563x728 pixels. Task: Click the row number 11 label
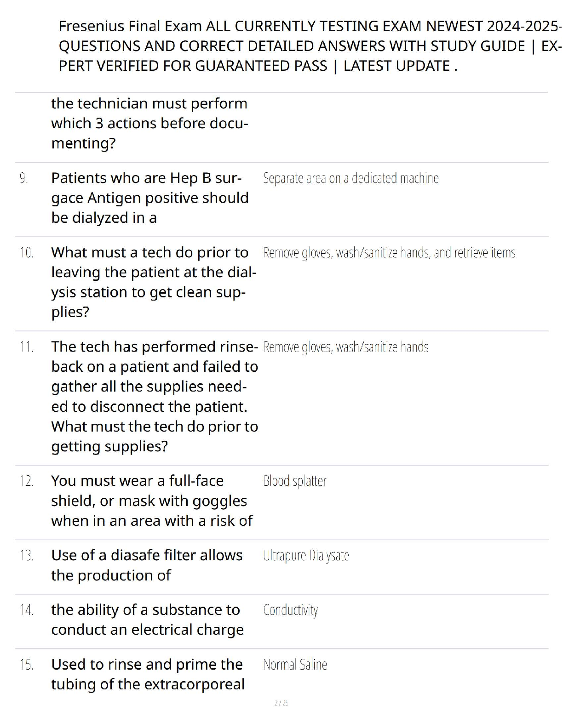26,347
